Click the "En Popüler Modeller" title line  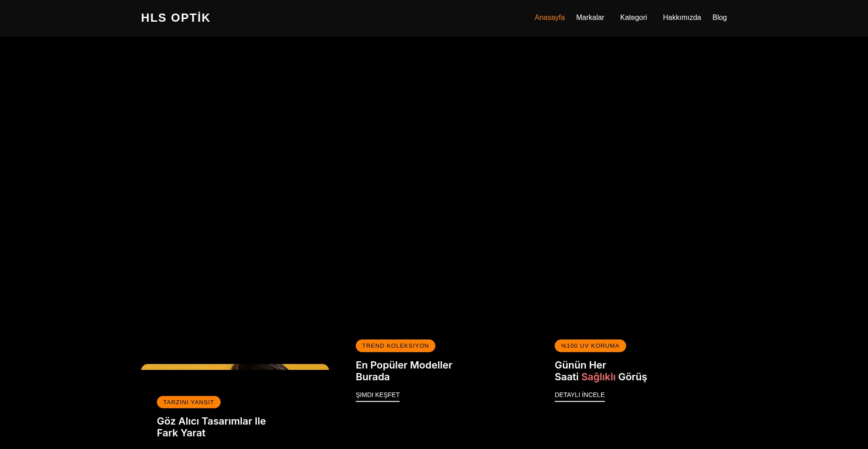[404, 365]
